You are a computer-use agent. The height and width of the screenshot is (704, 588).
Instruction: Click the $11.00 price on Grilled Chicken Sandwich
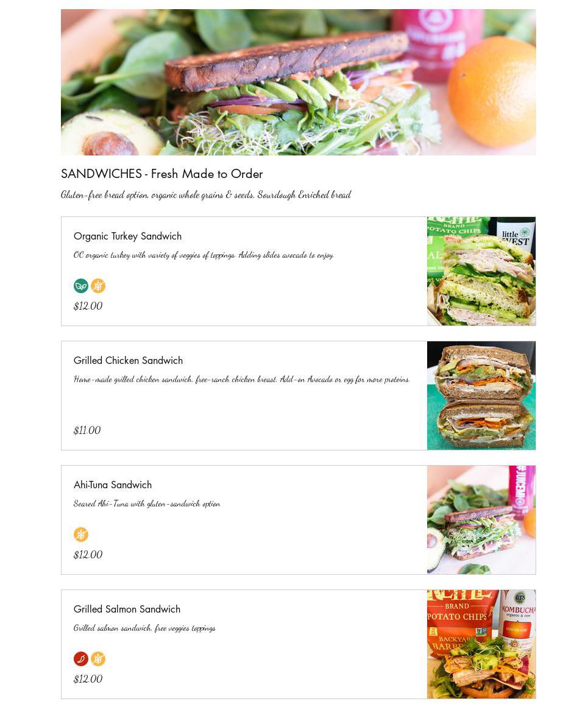pos(87,430)
